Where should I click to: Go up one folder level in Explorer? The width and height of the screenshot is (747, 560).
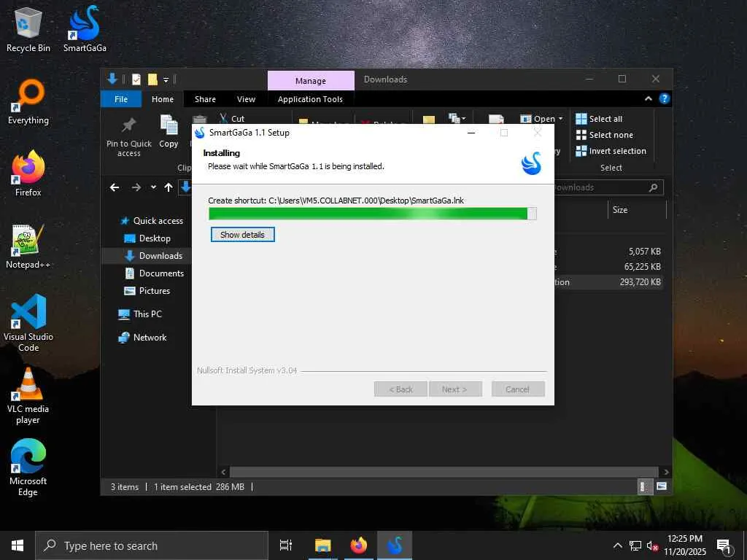[x=169, y=187]
